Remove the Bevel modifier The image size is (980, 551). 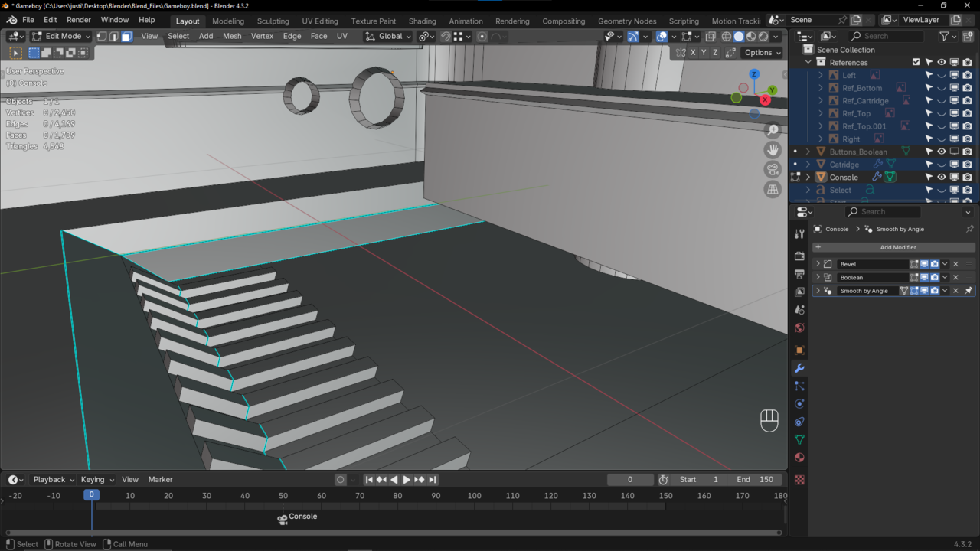(x=955, y=264)
